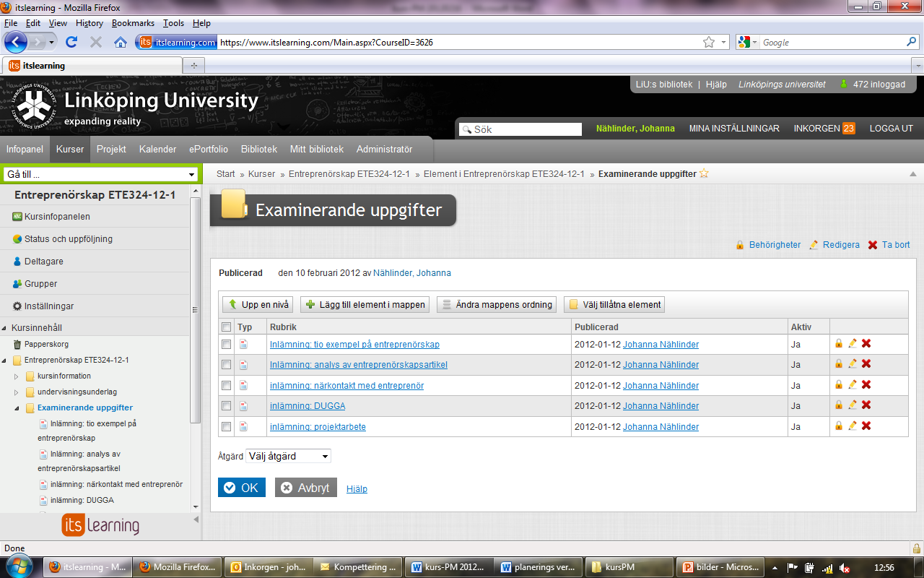Click red X icon in 'inlämning: projektarbete' row
The width and height of the screenshot is (924, 578).
[866, 426]
